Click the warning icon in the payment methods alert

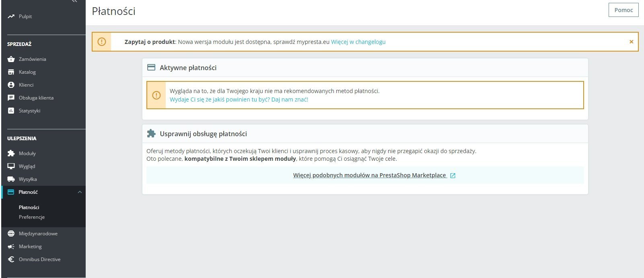click(156, 95)
